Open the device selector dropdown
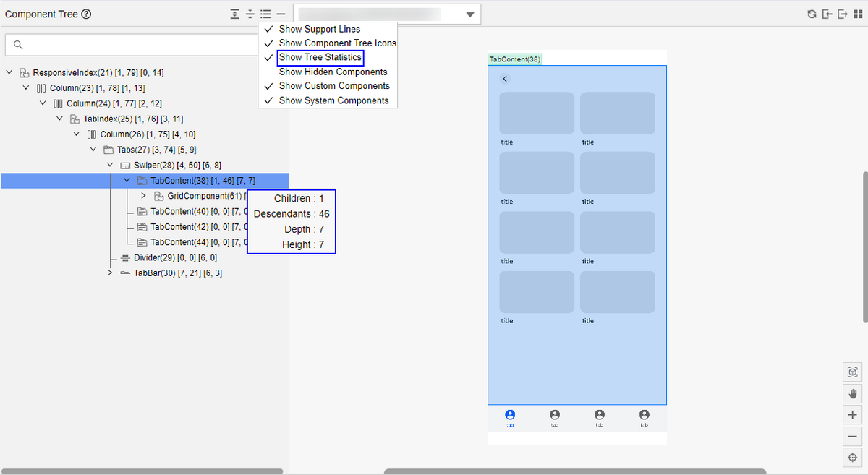 [470, 14]
